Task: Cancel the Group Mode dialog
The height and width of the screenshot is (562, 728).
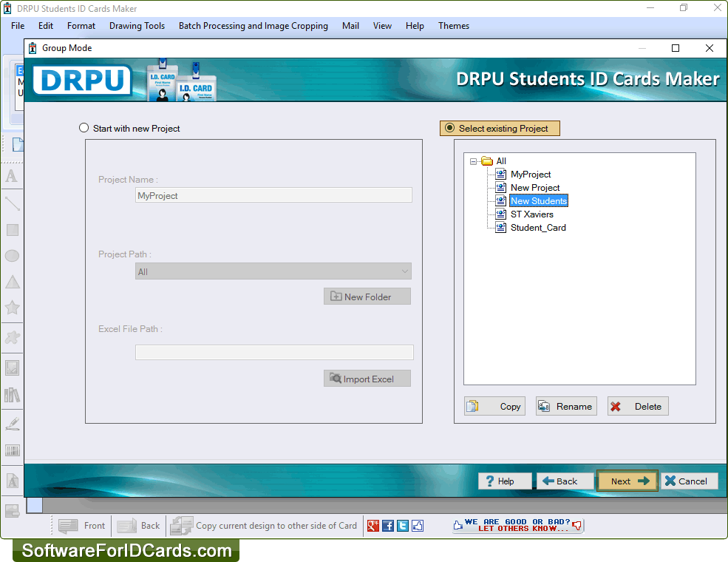Action: [x=689, y=481]
